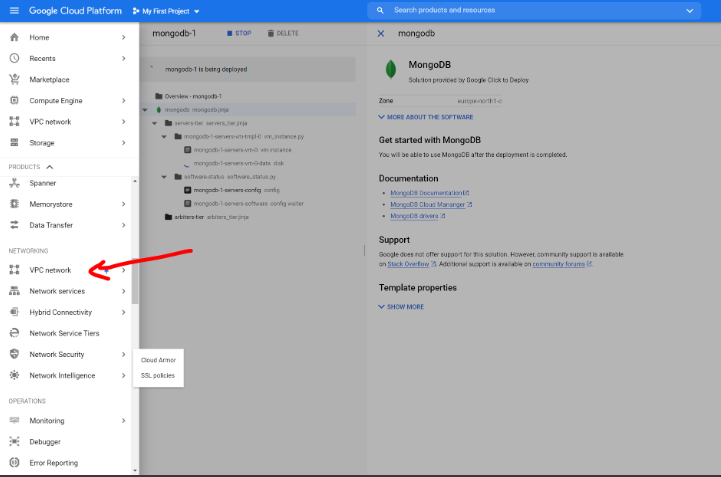Click the search magnifier icon

pos(380,10)
